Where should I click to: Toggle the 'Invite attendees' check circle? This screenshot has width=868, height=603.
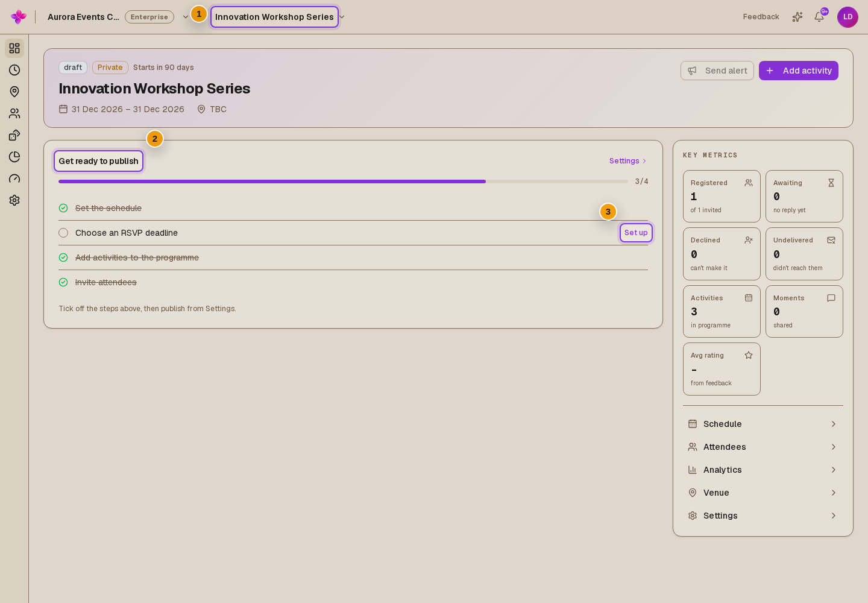pyautogui.click(x=63, y=282)
